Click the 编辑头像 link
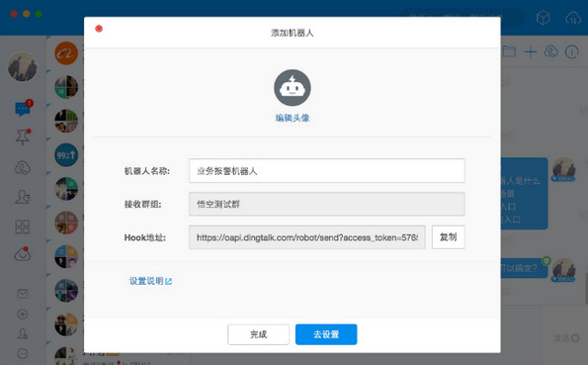The height and width of the screenshot is (365, 588). click(x=293, y=118)
